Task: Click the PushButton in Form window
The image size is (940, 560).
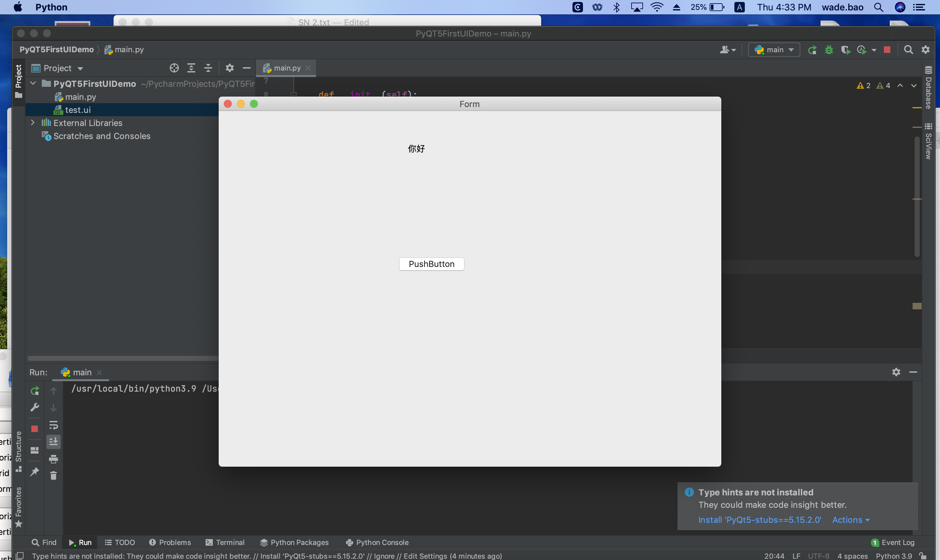Action: click(431, 264)
